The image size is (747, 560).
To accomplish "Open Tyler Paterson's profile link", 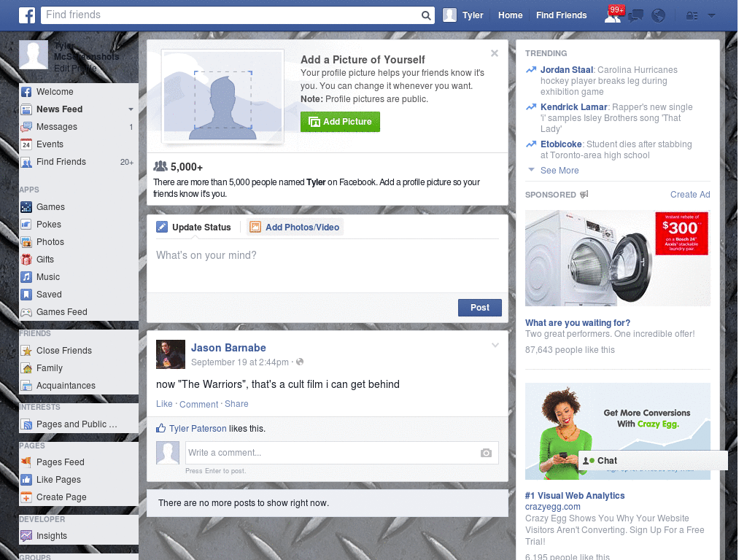I will pyautogui.click(x=198, y=429).
